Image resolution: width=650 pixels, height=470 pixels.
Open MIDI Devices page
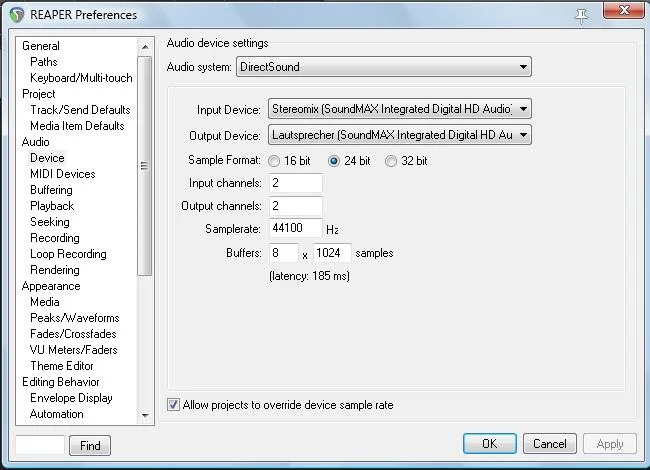click(x=63, y=174)
